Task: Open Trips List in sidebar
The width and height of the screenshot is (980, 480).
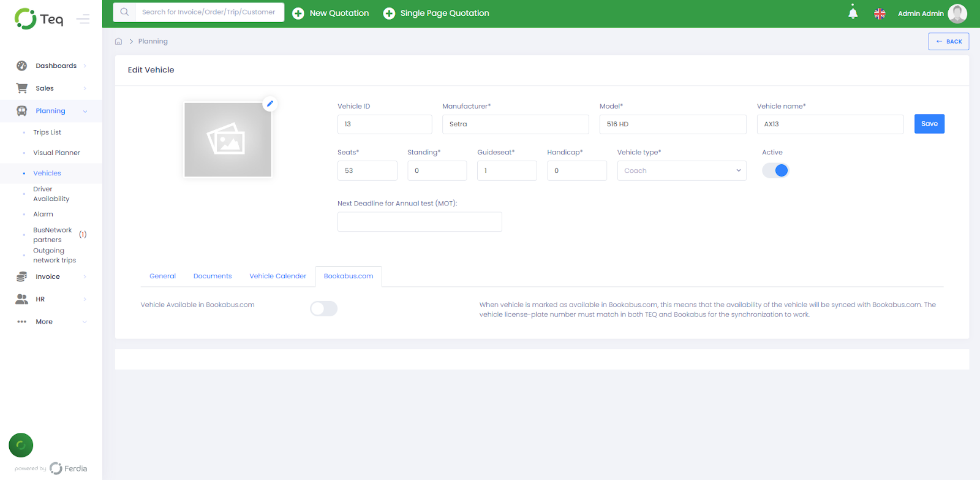Action: (47, 132)
